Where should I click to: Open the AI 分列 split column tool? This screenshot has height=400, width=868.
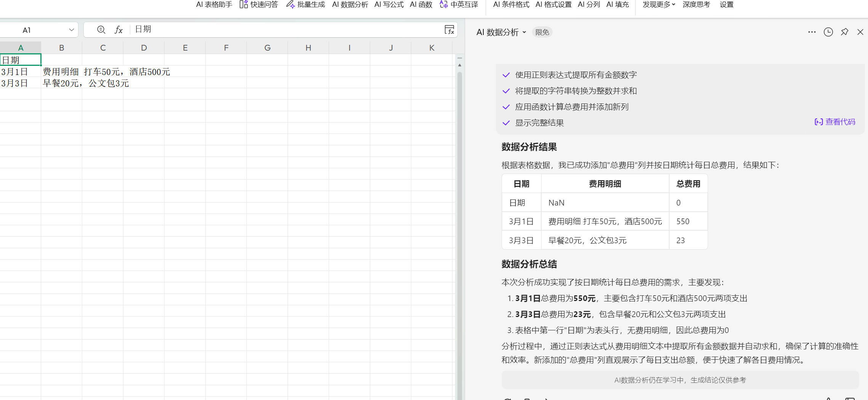[589, 5]
